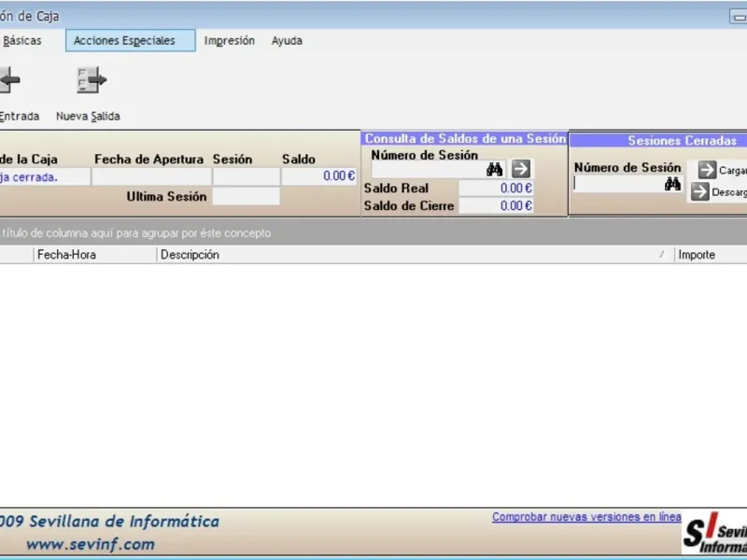Open Comprobar nuevas versiones en línea link

[x=586, y=517]
